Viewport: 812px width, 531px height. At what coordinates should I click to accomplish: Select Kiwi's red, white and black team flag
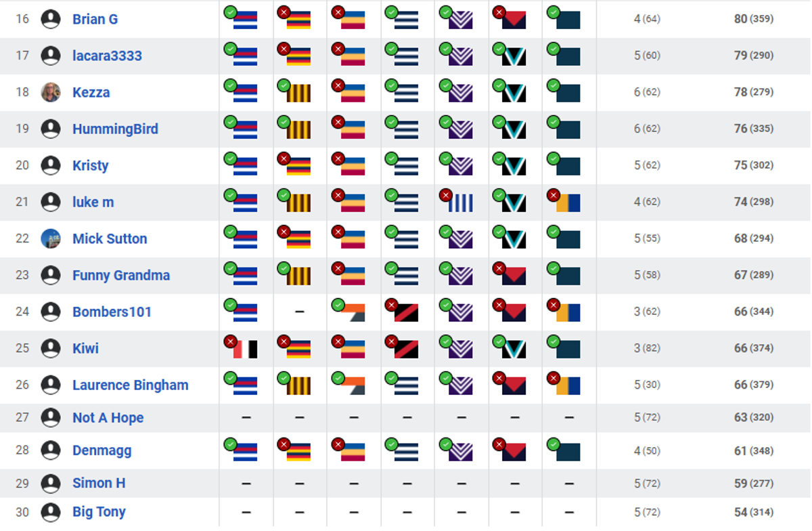click(246, 349)
